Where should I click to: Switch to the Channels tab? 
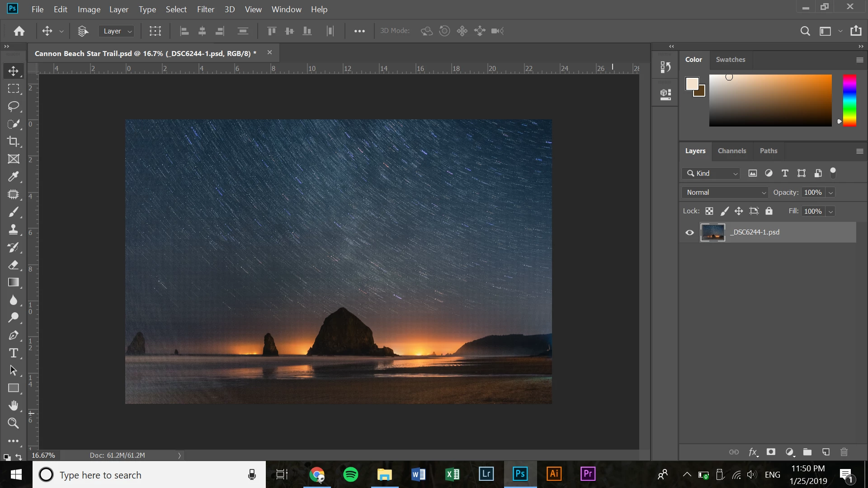731,151
